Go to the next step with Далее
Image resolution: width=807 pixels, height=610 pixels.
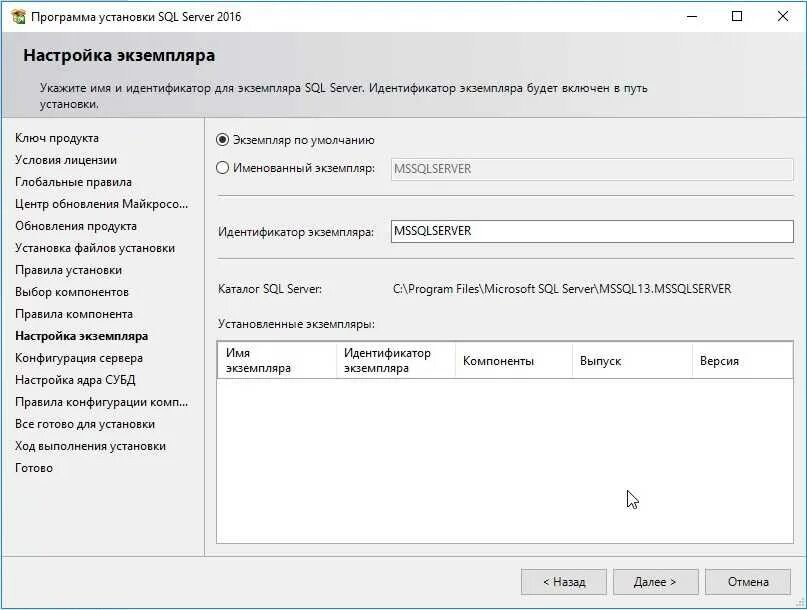pos(655,582)
